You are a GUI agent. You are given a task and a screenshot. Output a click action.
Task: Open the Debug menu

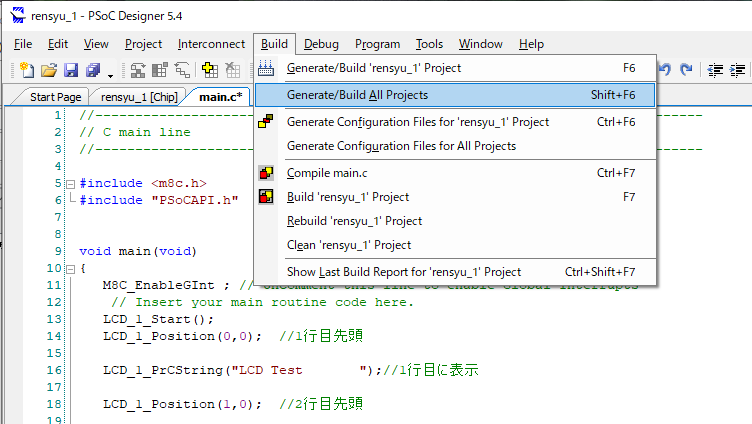[x=321, y=44]
